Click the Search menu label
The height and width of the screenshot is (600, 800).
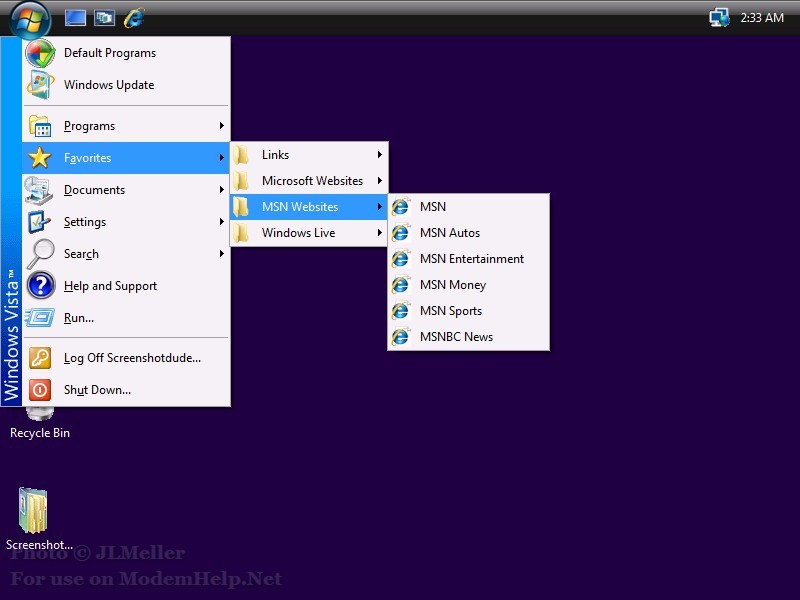[x=81, y=254]
